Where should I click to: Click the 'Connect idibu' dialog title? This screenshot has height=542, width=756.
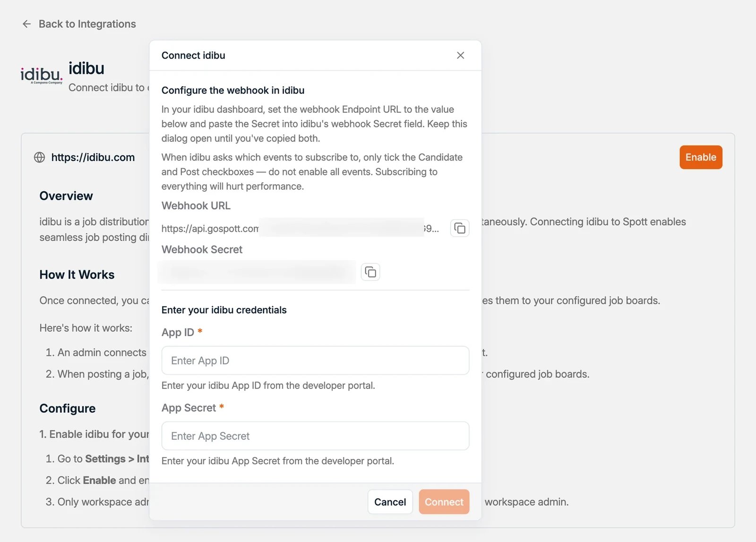pyautogui.click(x=193, y=55)
